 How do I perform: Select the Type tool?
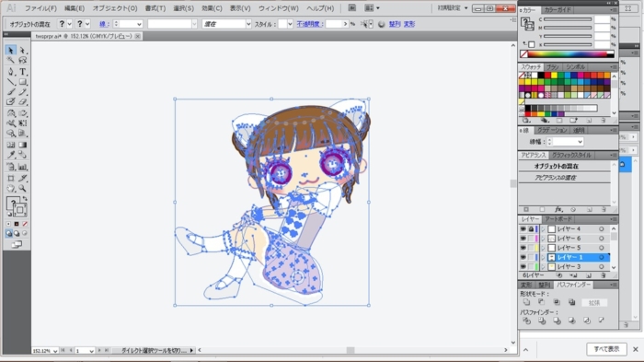click(23, 72)
